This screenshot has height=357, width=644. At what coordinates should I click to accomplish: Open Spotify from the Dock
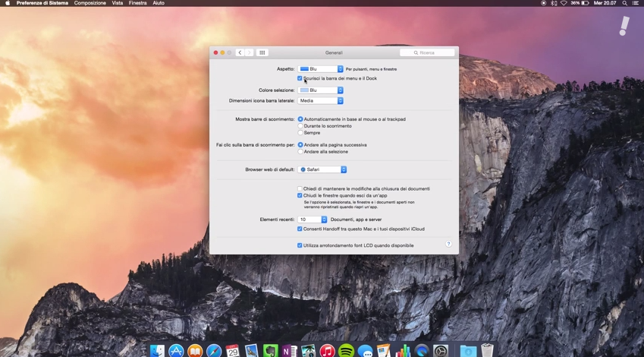point(347,351)
